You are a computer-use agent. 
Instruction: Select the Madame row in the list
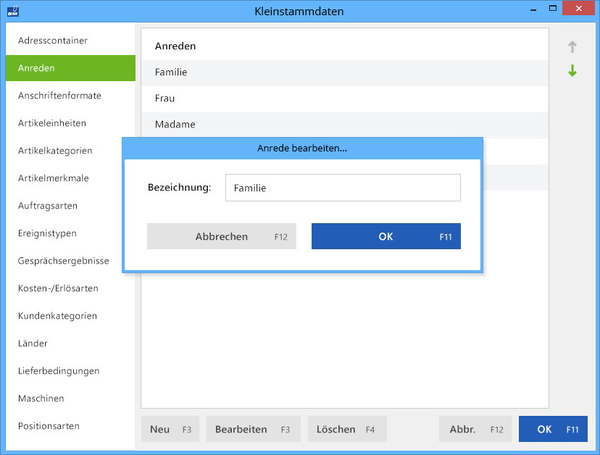(344, 125)
